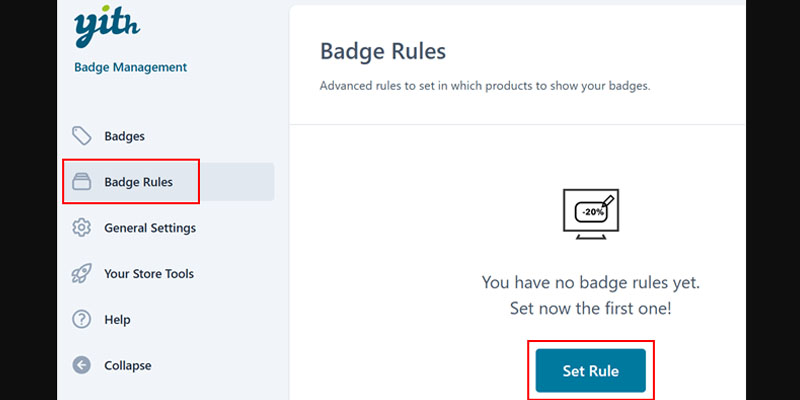Click the Collapse arrow icon
The image size is (800, 400).
(x=82, y=365)
